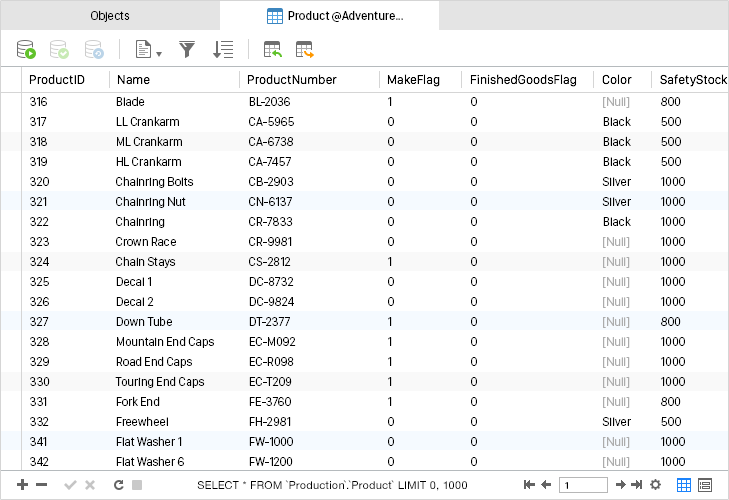Open page settings gear icon
729x500 pixels.
[656, 485]
